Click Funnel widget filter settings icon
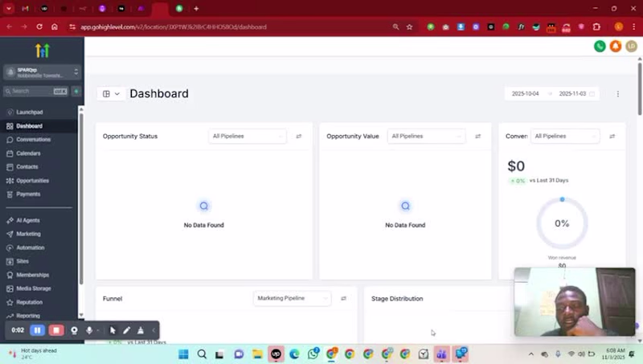 [344, 298]
